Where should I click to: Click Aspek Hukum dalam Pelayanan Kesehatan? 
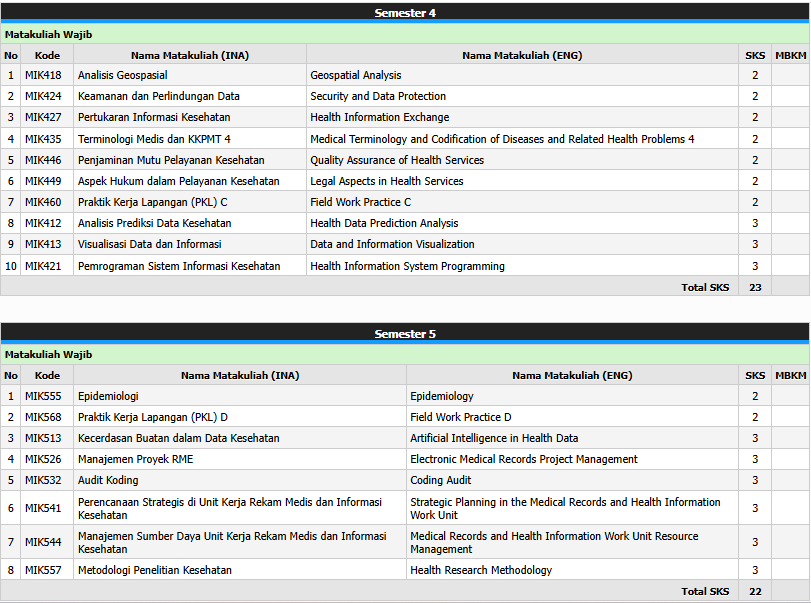[x=178, y=181]
